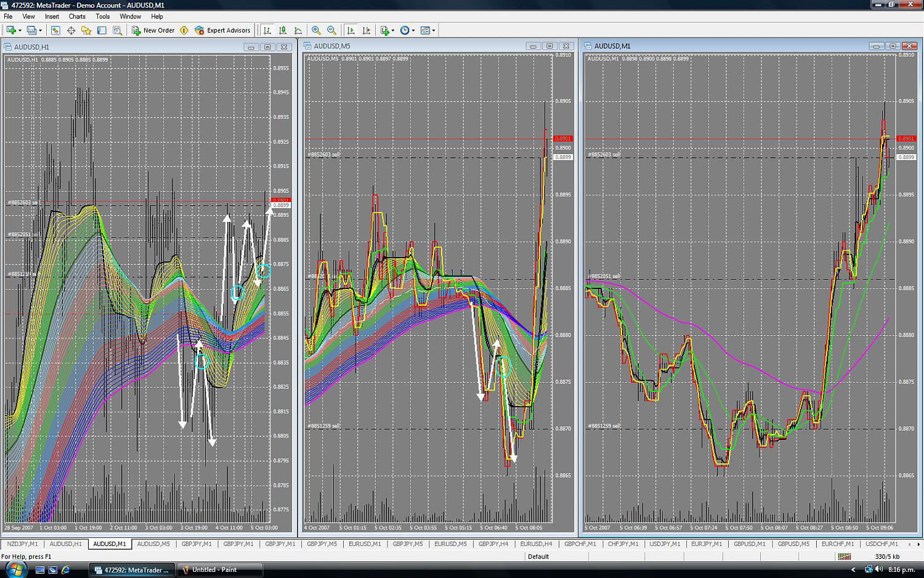Open the View menu
Screen dimensions: 924x578
(28, 17)
